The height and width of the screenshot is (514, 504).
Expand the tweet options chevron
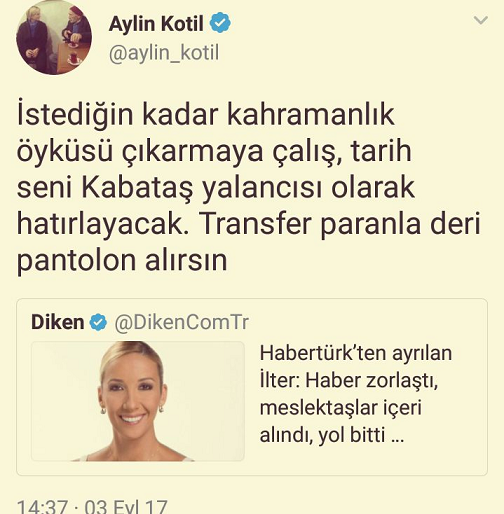coord(481,20)
